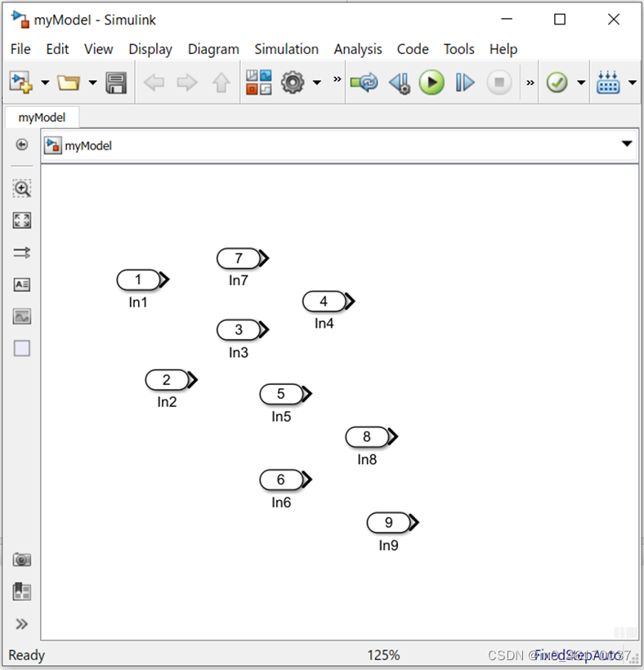Image resolution: width=644 pixels, height=670 pixels.
Task: Open the Diagram menu
Action: coord(213,49)
